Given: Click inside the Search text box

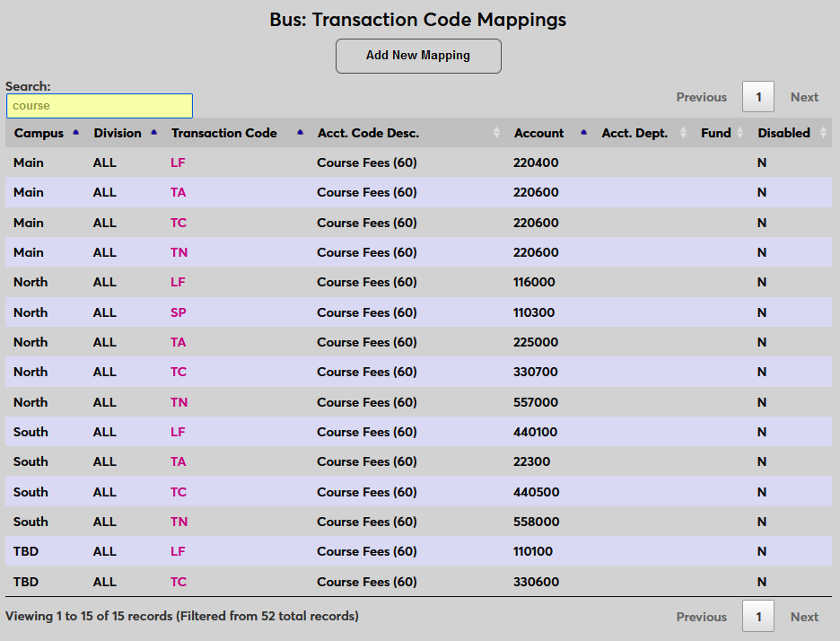Looking at the screenshot, I should (x=99, y=106).
